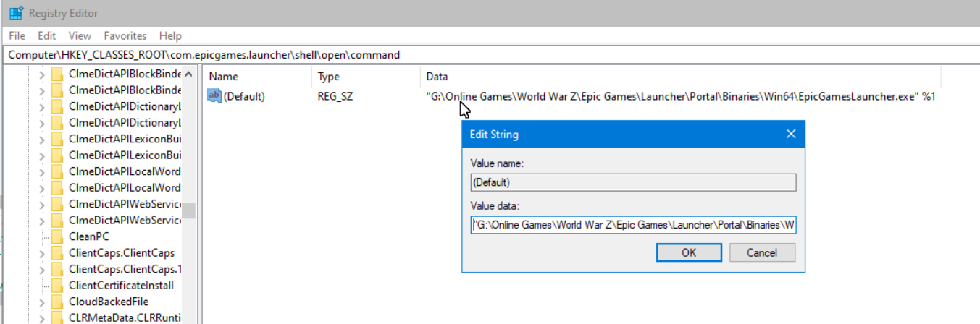Click the CloudBackedFile folder icon
Viewport: 980px width, 324px height.
click(58, 302)
